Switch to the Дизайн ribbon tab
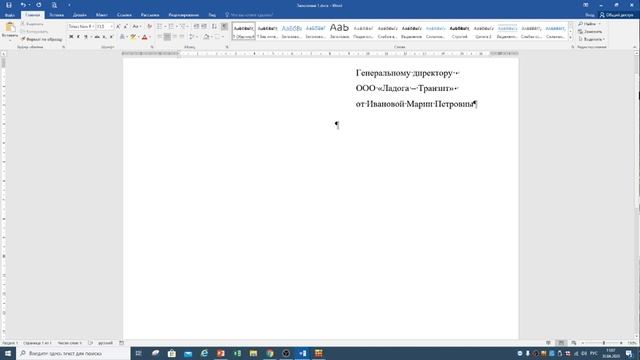The width and height of the screenshot is (640, 360). pos(80,15)
